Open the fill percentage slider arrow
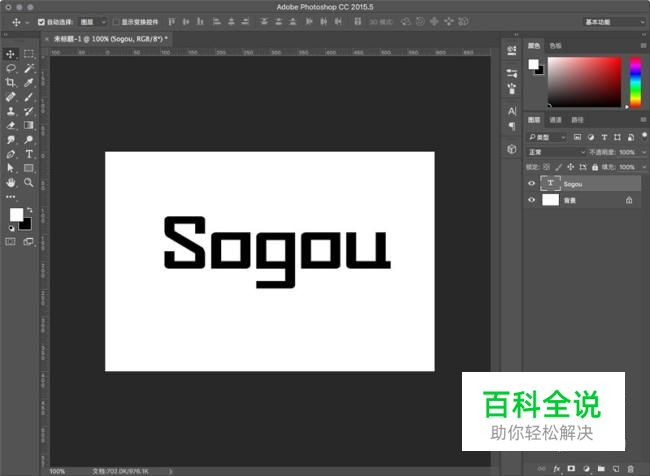650x476 pixels. pos(644,167)
